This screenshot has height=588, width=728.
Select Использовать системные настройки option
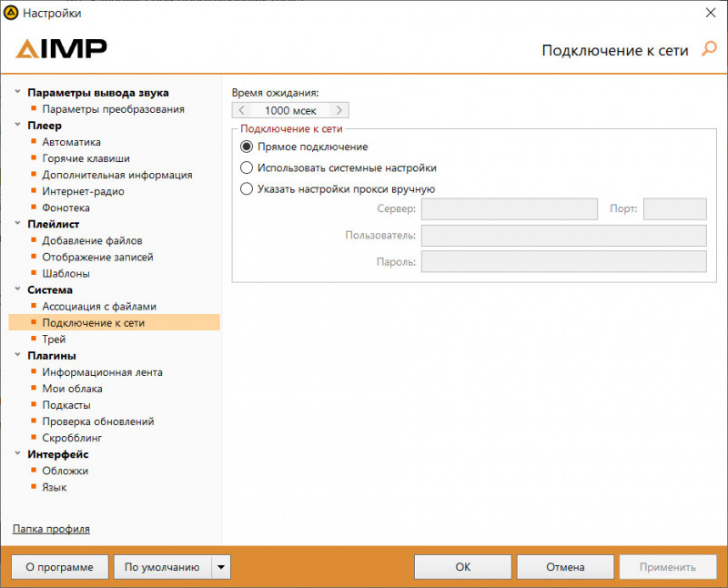pyautogui.click(x=246, y=168)
